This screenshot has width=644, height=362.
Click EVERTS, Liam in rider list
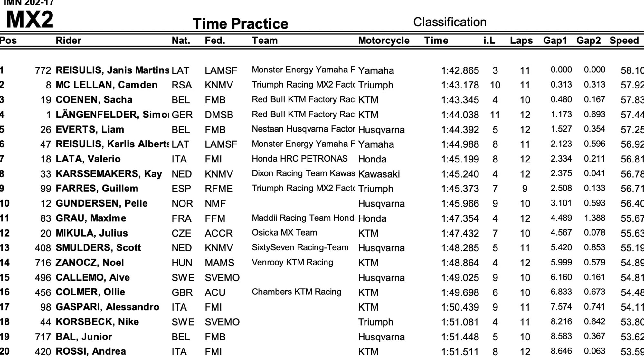tap(90, 129)
